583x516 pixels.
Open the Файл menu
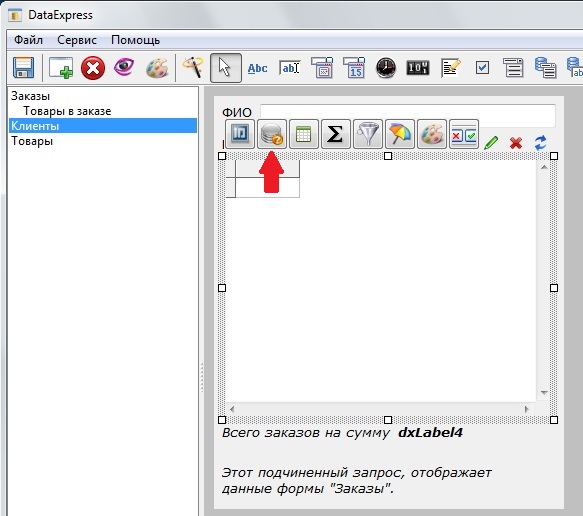[x=28, y=40]
